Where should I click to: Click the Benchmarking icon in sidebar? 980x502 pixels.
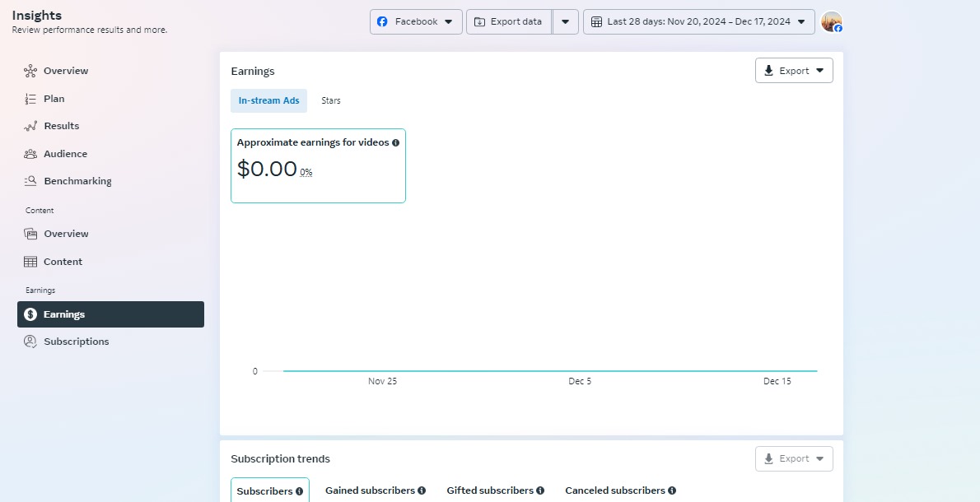(30, 181)
